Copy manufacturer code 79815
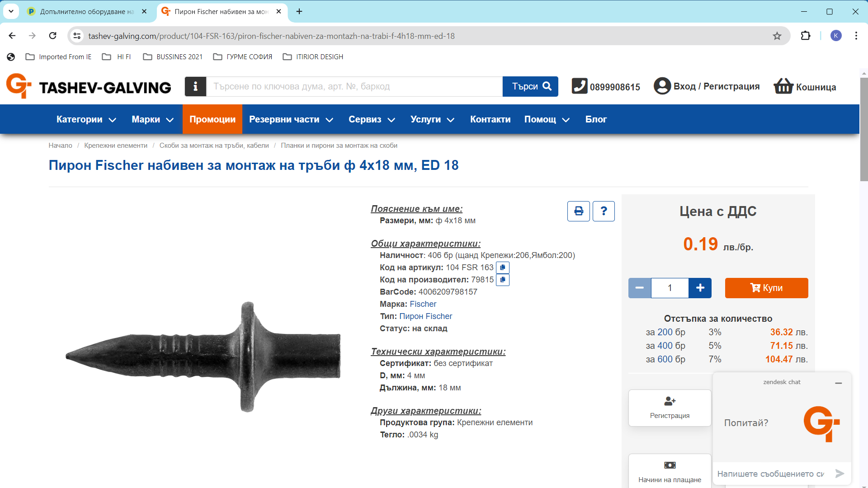 [503, 280]
